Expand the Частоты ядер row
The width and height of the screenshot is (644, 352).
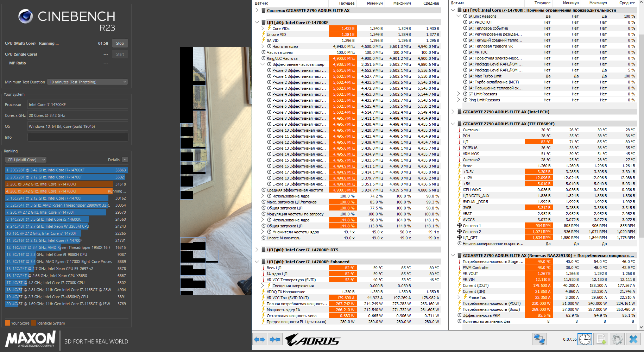tap(263, 46)
